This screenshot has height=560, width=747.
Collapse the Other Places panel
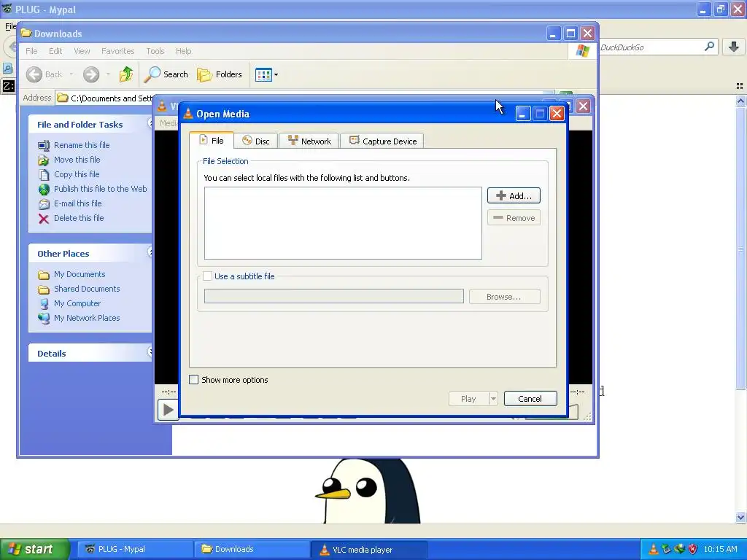point(150,252)
